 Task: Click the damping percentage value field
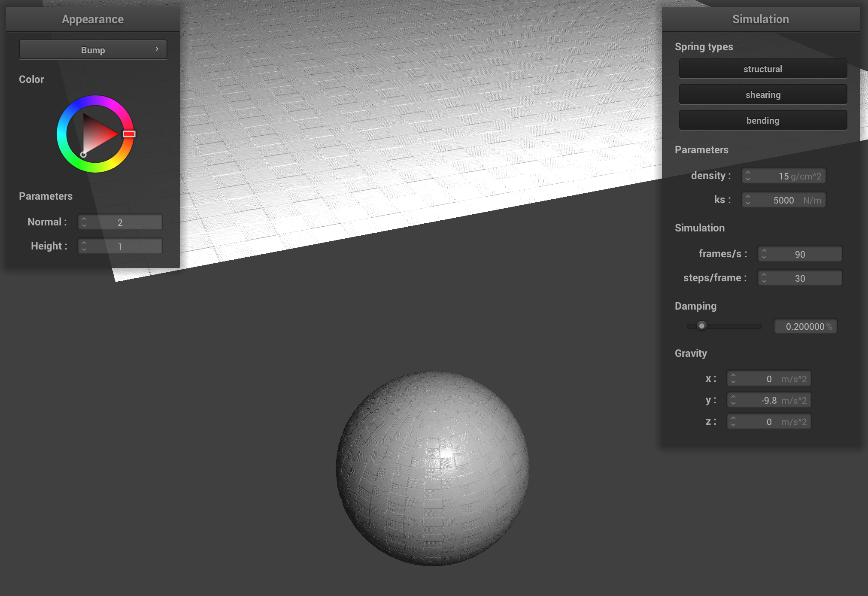coord(805,326)
